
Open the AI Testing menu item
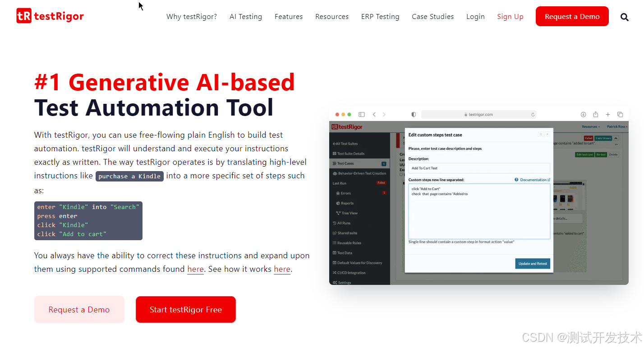246,17
